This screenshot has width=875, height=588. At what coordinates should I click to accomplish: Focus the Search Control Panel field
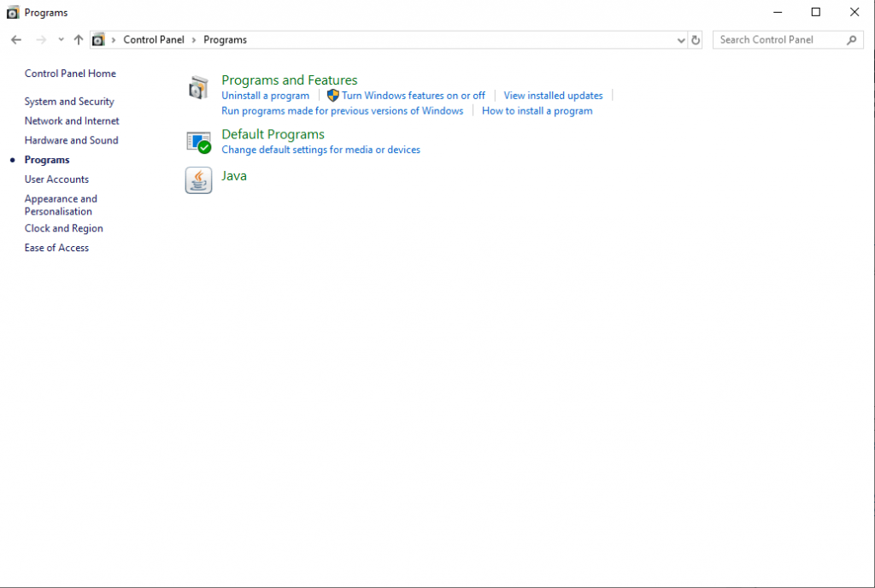click(x=780, y=40)
